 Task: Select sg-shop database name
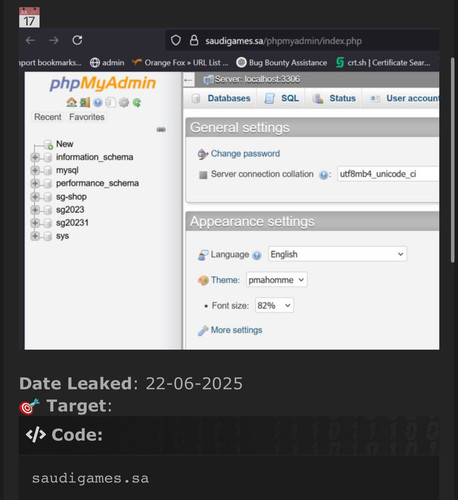click(71, 197)
